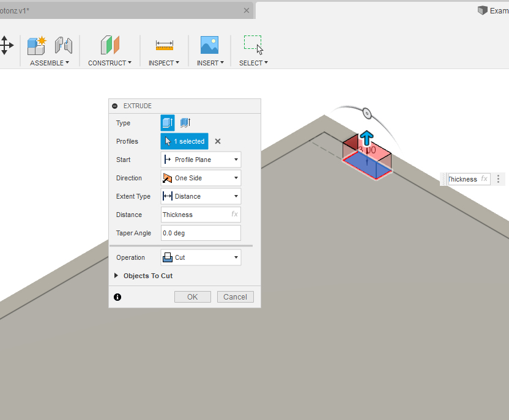Image resolution: width=509 pixels, height=420 pixels.
Task: Click the Insert image icon
Action: point(209,45)
